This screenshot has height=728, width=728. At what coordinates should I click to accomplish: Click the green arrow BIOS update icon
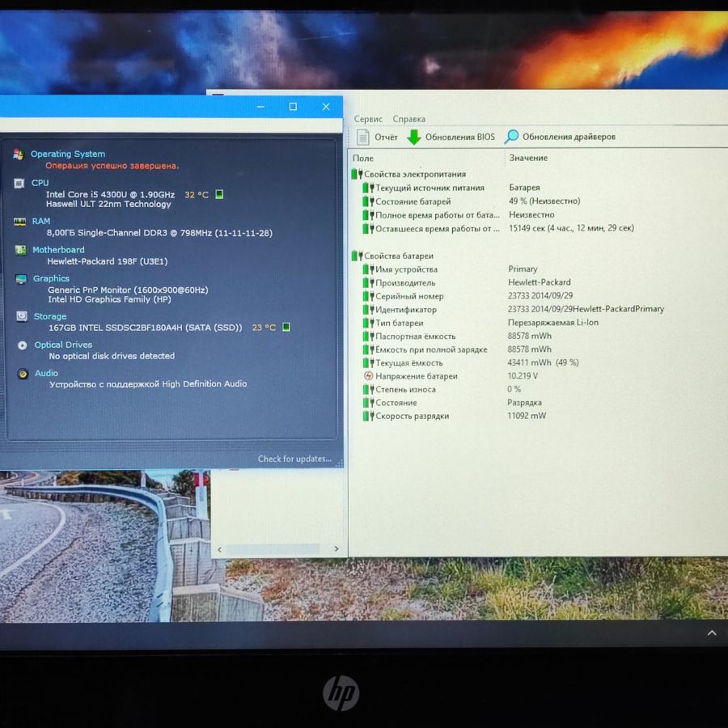click(x=414, y=137)
